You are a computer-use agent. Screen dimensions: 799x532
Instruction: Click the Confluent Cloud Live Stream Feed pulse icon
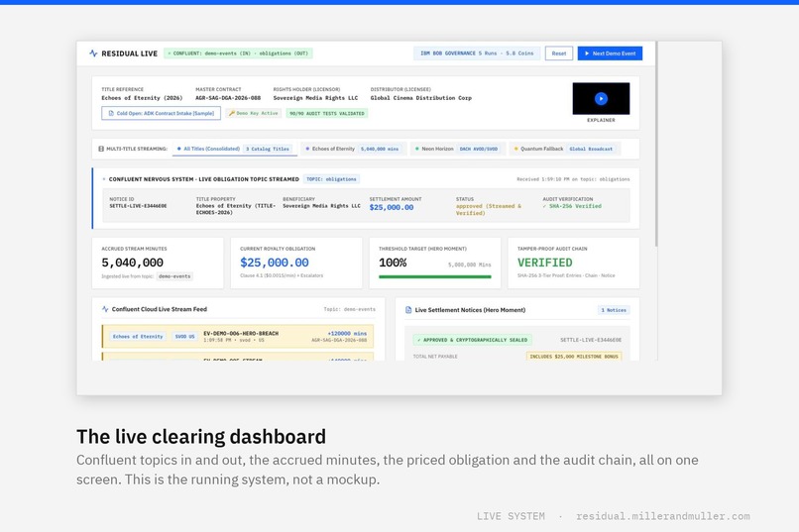[105, 309]
